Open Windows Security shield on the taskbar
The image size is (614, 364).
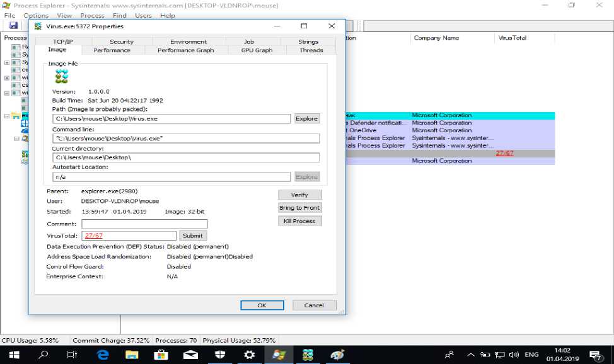pyautogui.click(x=220, y=355)
